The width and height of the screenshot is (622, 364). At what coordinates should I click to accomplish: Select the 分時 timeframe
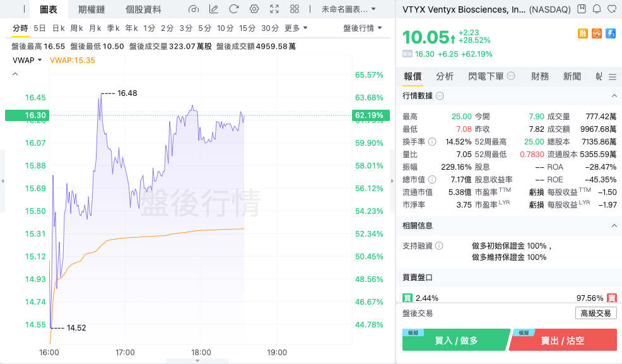coord(20,28)
